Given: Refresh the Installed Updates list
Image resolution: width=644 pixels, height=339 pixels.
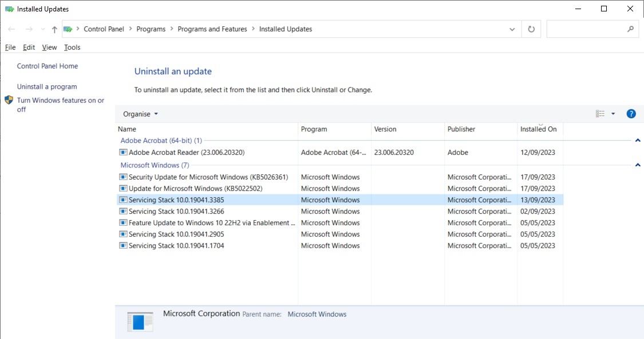Looking at the screenshot, I should [x=531, y=29].
